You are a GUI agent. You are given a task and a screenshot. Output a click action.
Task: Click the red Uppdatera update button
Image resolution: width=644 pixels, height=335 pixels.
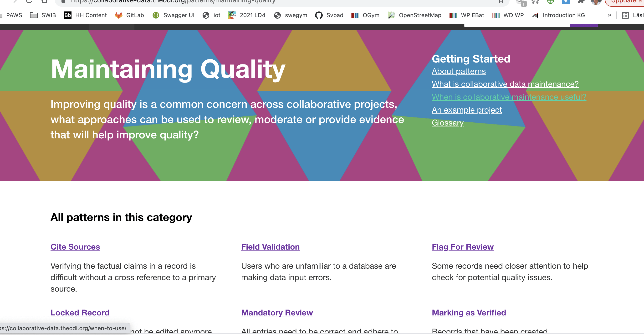(x=625, y=1)
